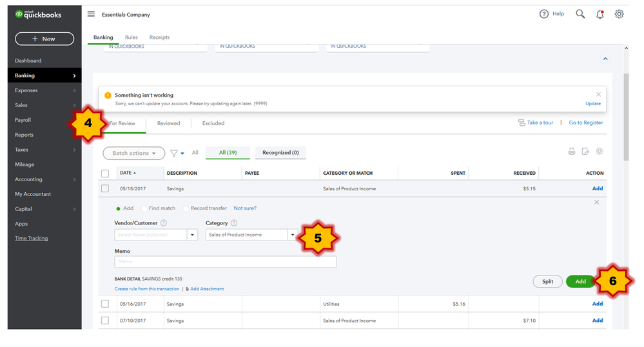Click Add action for 07/10/2017 row

(598, 321)
